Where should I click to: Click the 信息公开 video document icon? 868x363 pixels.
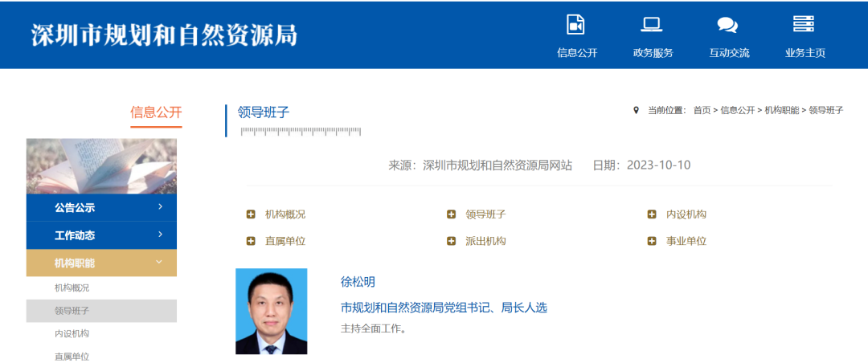[575, 24]
